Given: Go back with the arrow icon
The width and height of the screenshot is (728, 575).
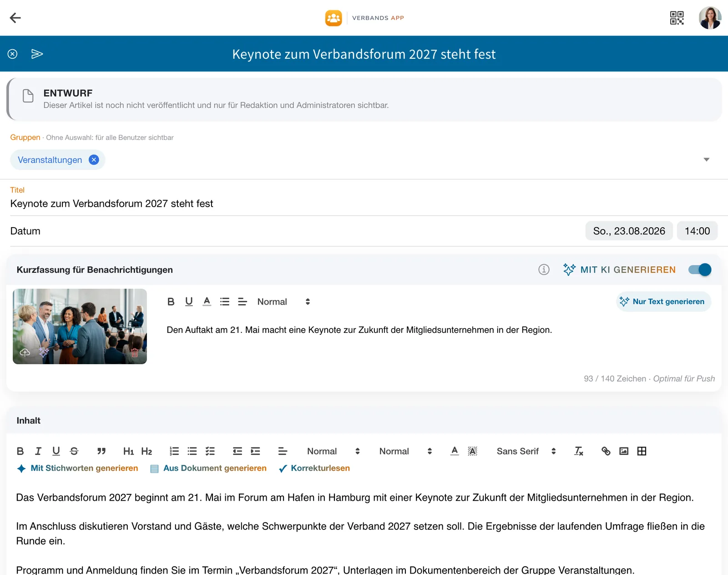Looking at the screenshot, I should [x=15, y=18].
